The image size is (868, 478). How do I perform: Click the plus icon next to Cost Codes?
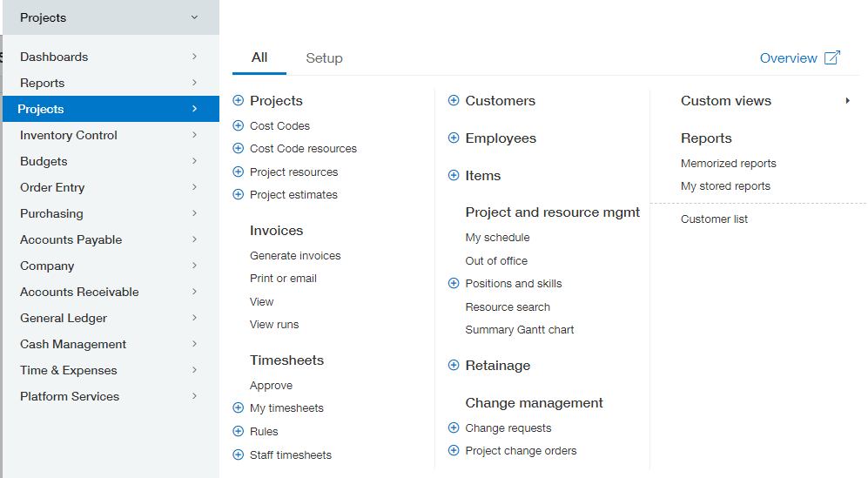tap(239, 126)
